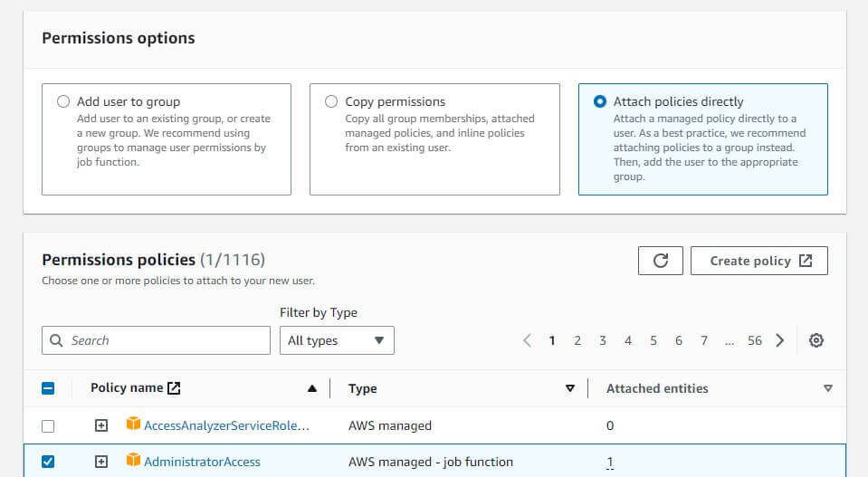Image resolution: width=868 pixels, height=477 pixels.
Task: Click the AccessAnalyzerServiceRole policy cube icon
Action: point(133,424)
